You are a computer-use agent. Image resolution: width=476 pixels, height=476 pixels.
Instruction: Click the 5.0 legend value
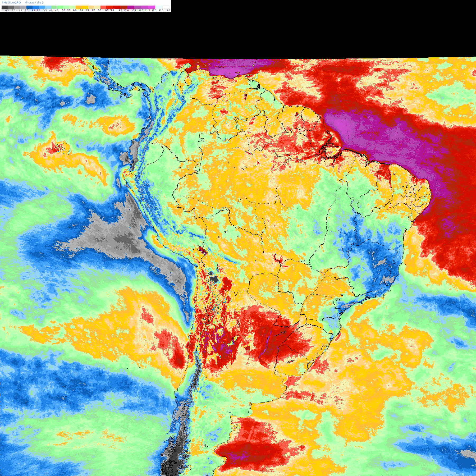pos(63,10)
